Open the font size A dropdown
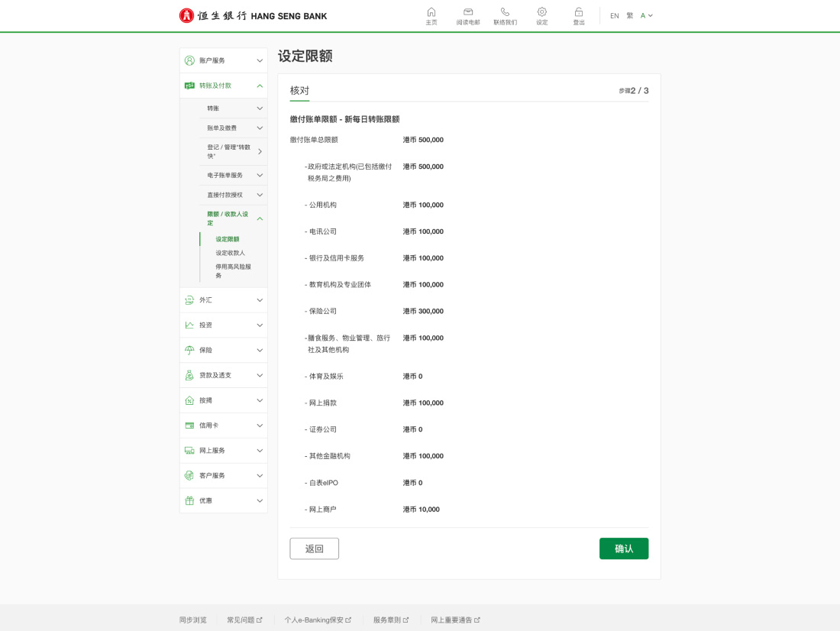This screenshot has height=631, width=840. (x=646, y=15)
